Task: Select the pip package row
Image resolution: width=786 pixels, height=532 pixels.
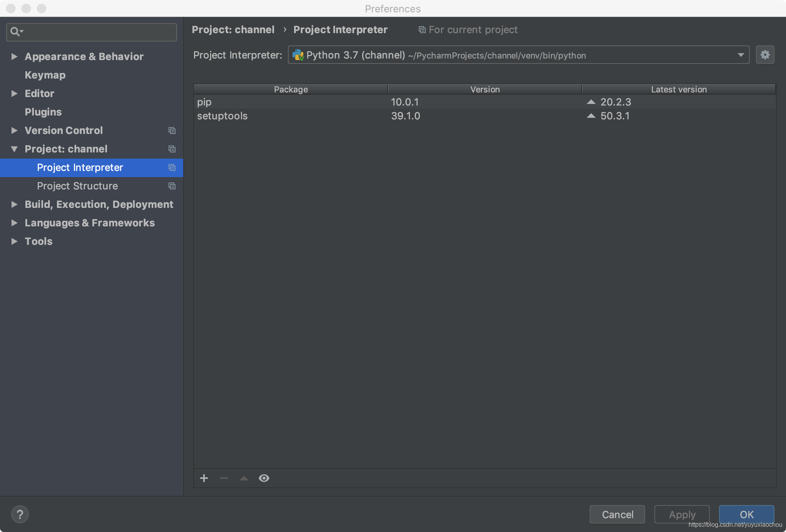Action: [484, 102]
